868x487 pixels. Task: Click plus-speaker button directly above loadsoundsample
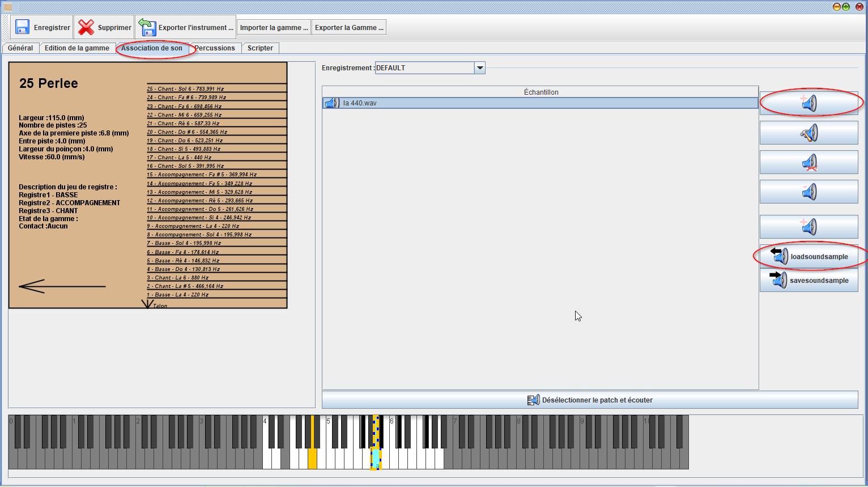click(x=809, y=227)
